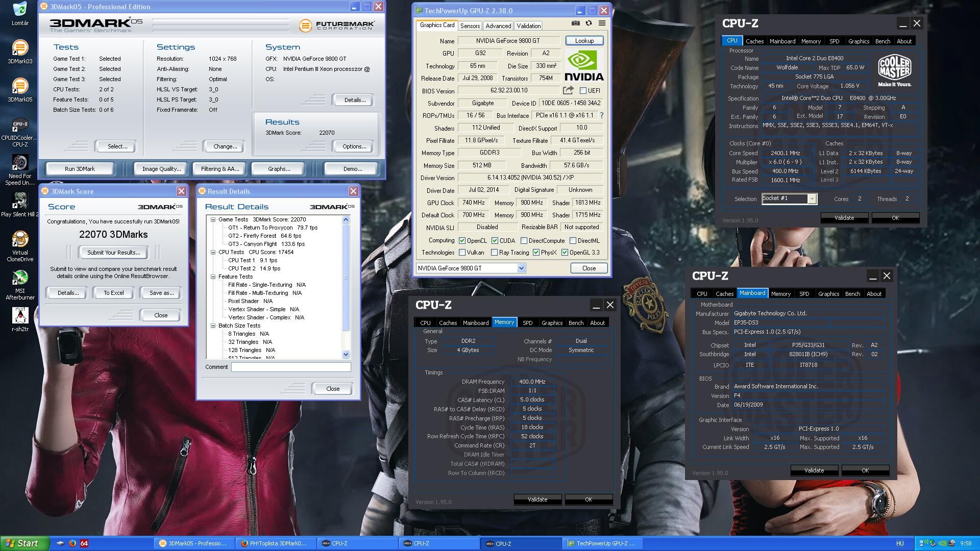Click the Result Details scroll up arrow
The width and height of the screenshot is (980, 551).
pyautogui.click(x=346, y=219)
